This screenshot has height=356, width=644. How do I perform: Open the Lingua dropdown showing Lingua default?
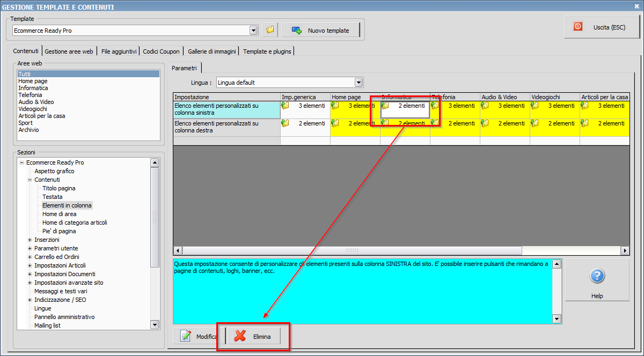point(359,83)
